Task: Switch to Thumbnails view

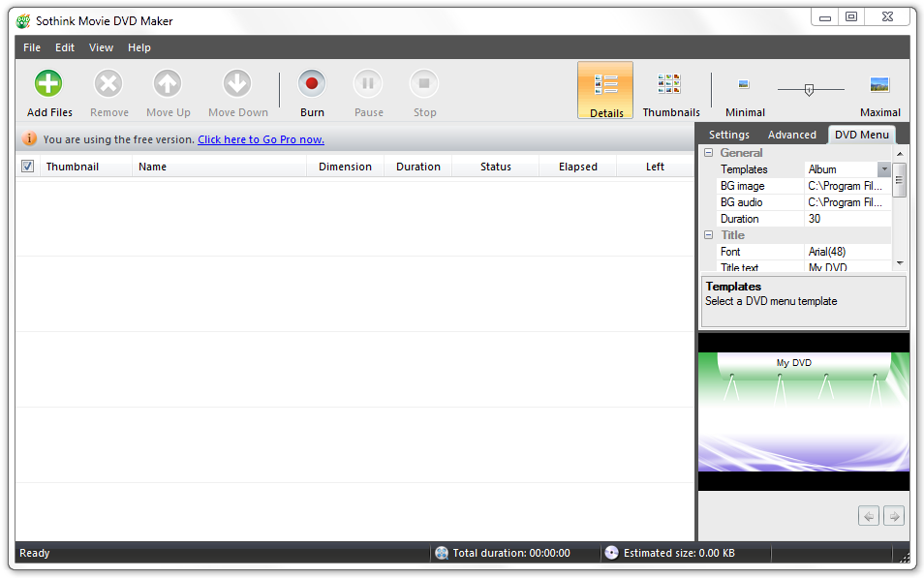Action: [x=670, y=91]
